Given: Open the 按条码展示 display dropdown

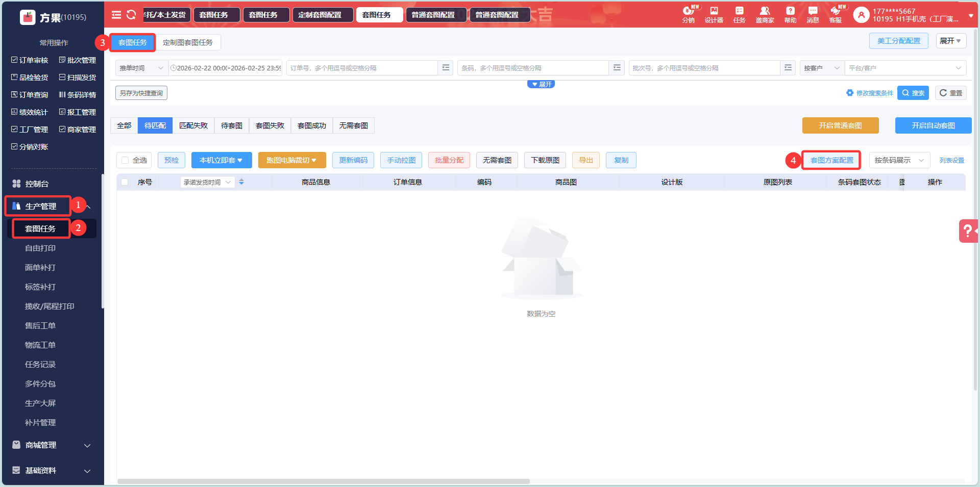Looking at the screenshot, I should (x=899, y=160).
